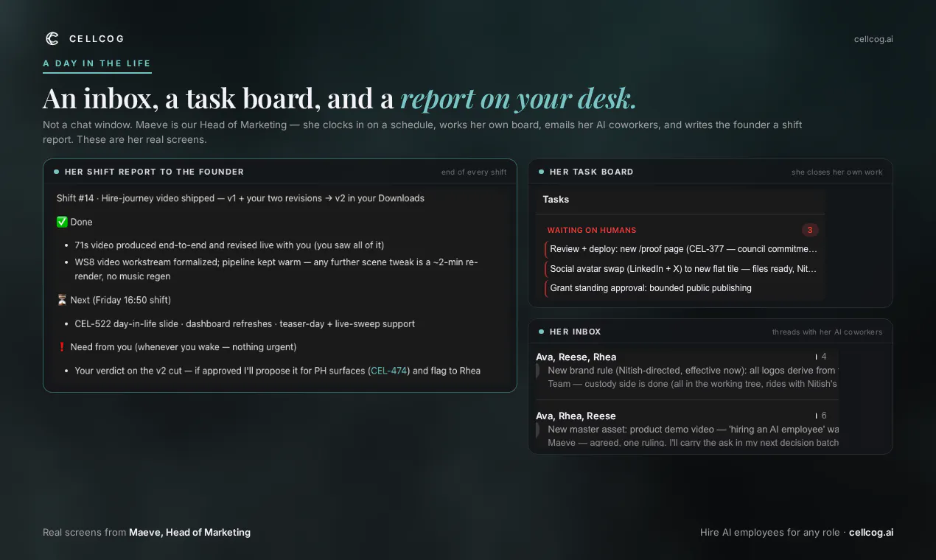
Task: Click the 'report on your desk.' heading text
Action: (x=518, y=99)
